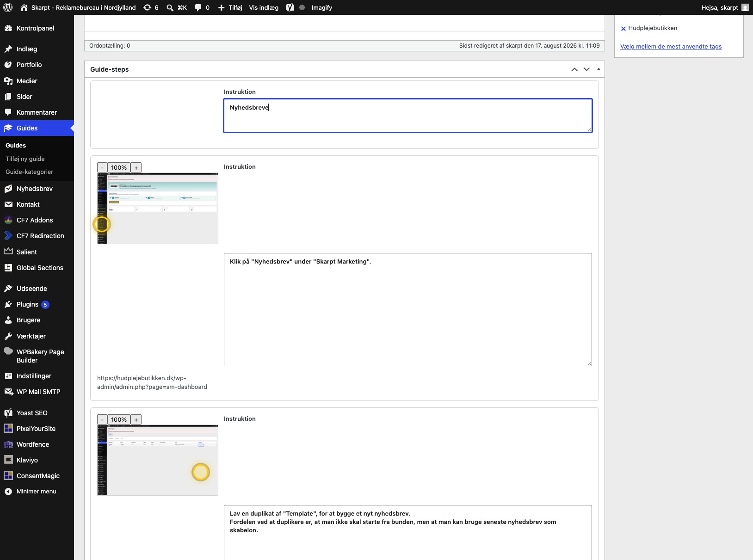This screenshot has width=753, height=560.
Task: Click 'Vælg mellem de mest anvendte tags' link
Action: click(671, 46)
